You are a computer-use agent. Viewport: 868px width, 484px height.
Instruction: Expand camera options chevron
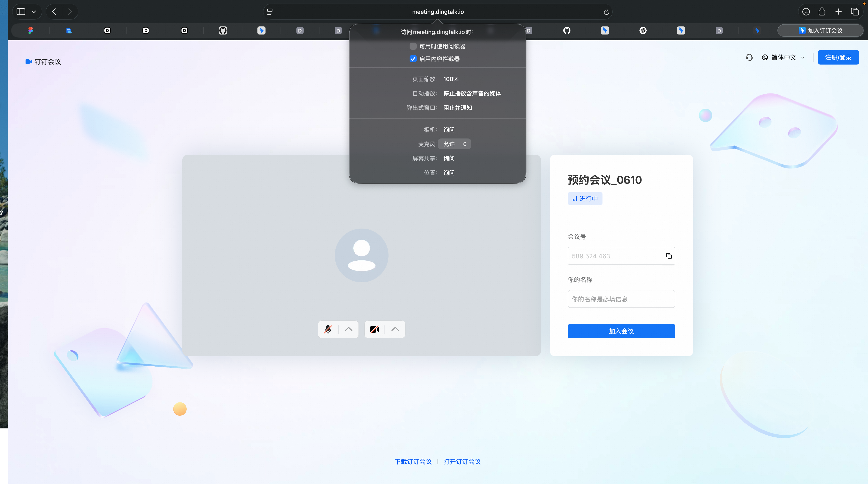pyautogui.click(x=395, y=329)
